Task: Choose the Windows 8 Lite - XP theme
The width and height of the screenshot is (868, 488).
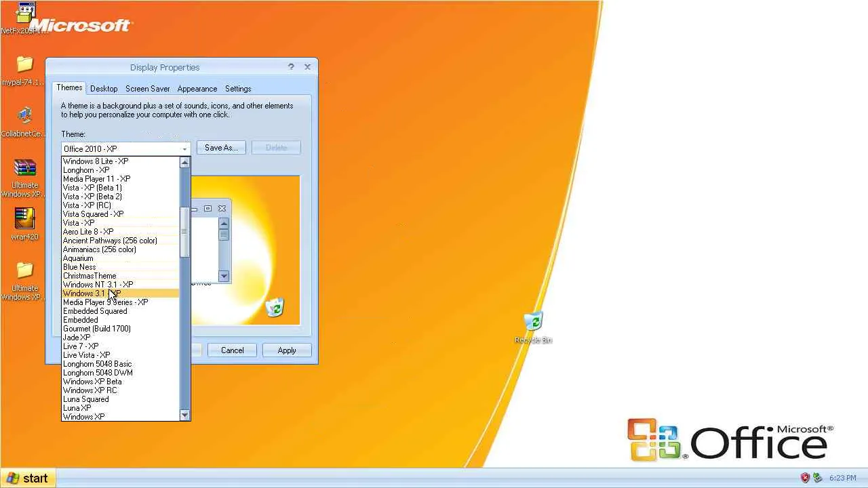Action: [x=121, y=161]
